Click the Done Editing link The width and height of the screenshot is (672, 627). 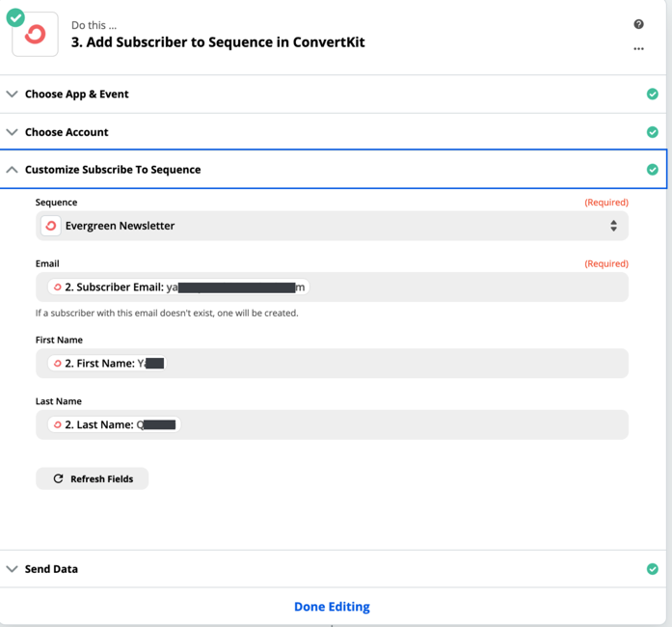coord(332,607)
